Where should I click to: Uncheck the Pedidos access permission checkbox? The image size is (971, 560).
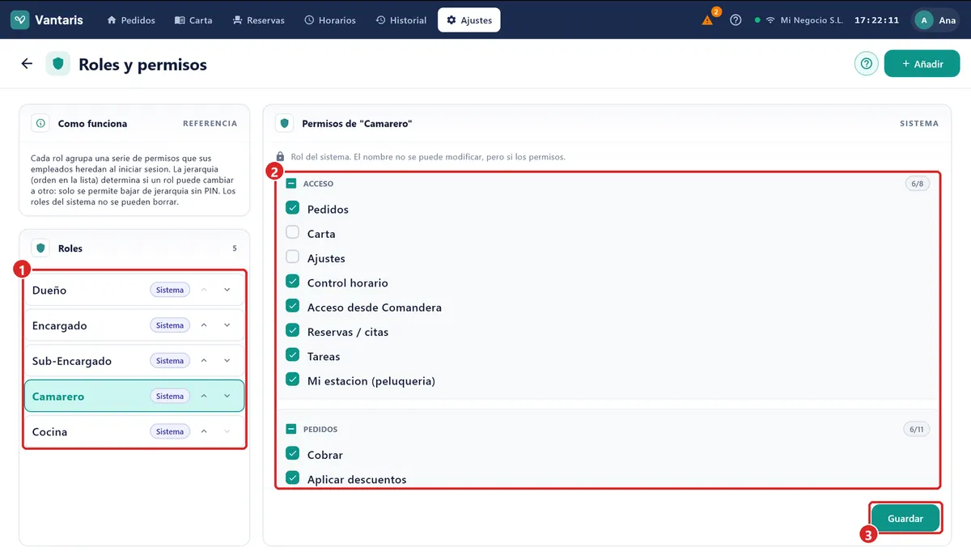tap(293, 208)
